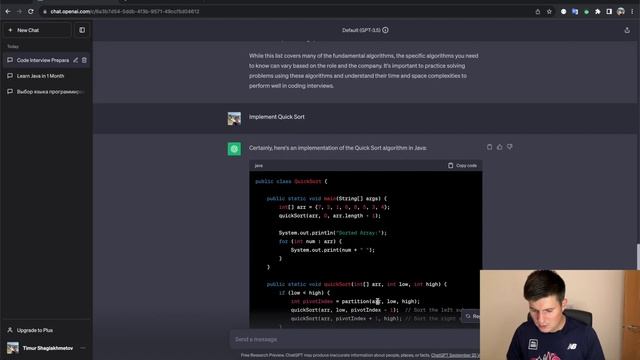Open the Chrome profile avatar
This screenshot has height=360, width=640.
pos(621,12)
